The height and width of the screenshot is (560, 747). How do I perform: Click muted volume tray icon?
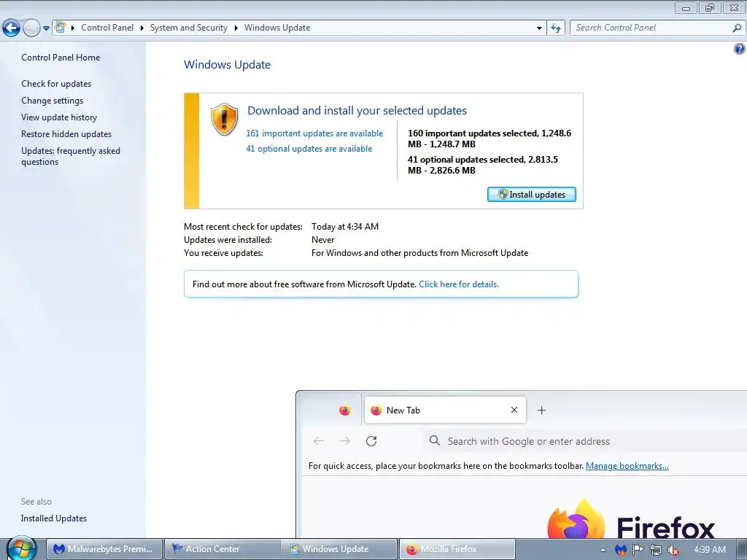673,550
